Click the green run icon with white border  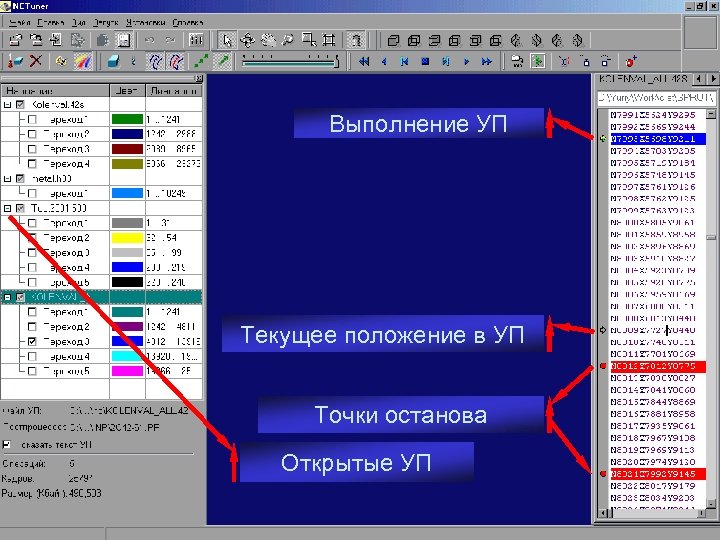click(538, 61)
